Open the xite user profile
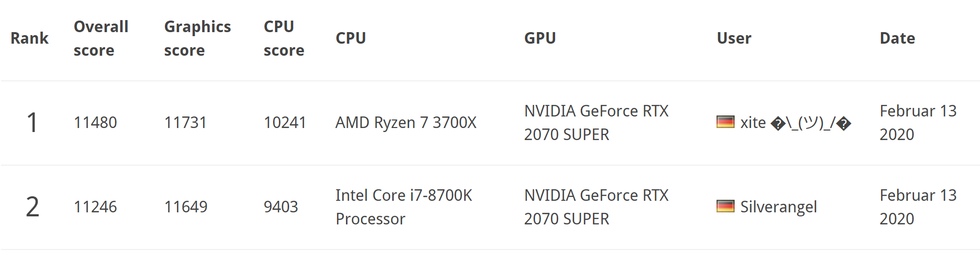This screenshot has height=253, width=980. (x=795, y=122)
